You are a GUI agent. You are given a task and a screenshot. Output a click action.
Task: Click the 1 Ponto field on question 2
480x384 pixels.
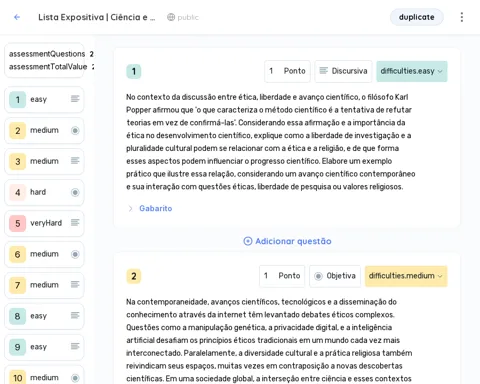(282, 276)
